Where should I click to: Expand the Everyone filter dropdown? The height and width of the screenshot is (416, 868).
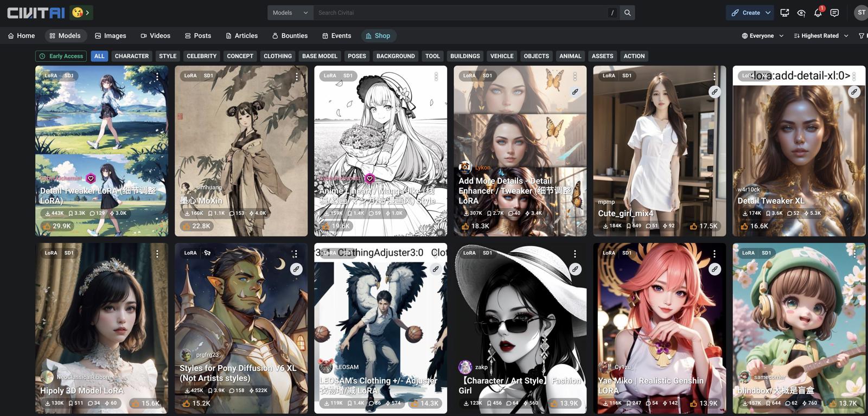763,36
